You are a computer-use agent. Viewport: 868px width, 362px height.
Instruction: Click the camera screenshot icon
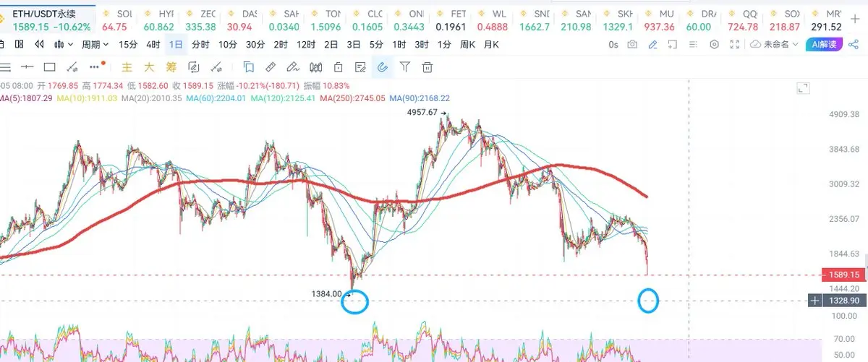click(x=633, y=44)
